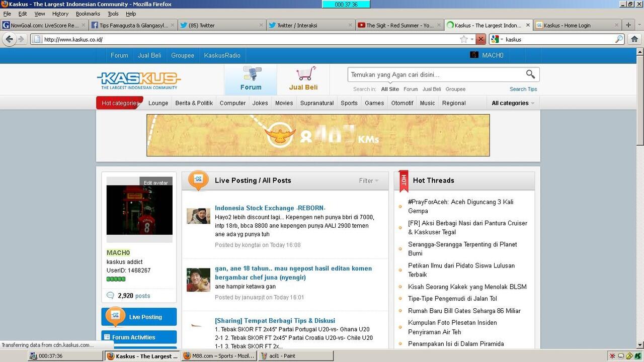Switch to Twitter / Interaksi tab

310,25
